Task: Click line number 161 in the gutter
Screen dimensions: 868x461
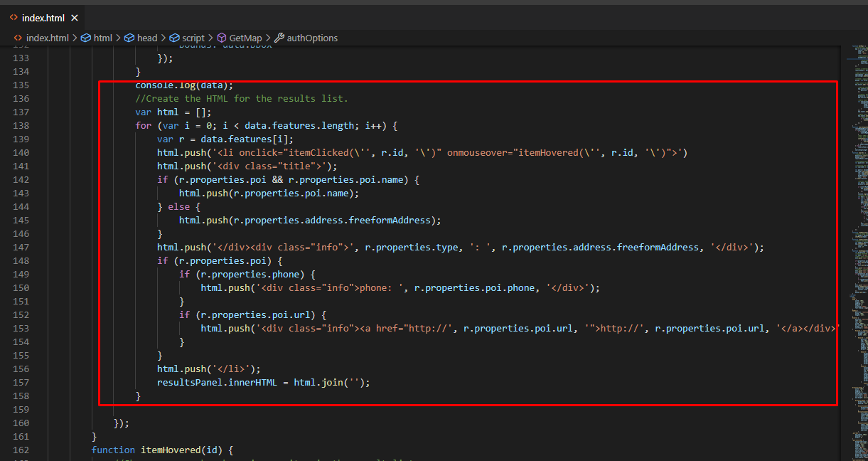Action: click(21, 436)
